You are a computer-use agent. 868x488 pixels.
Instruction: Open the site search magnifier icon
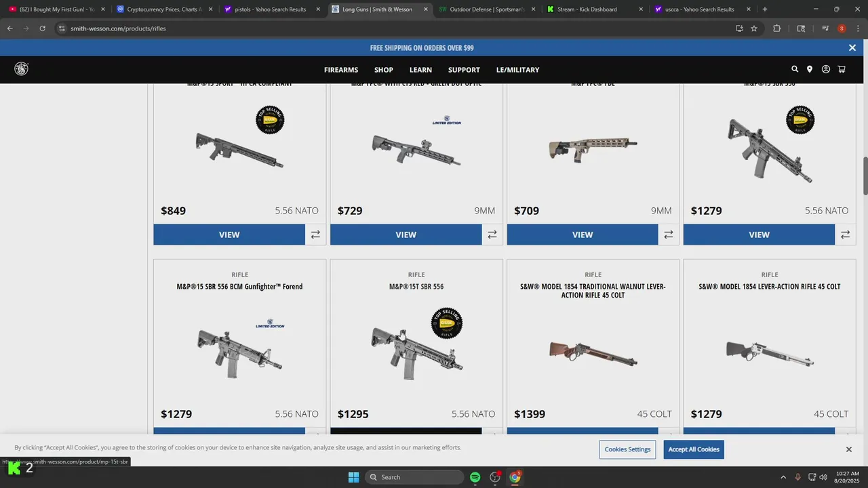tap(795, 69)
